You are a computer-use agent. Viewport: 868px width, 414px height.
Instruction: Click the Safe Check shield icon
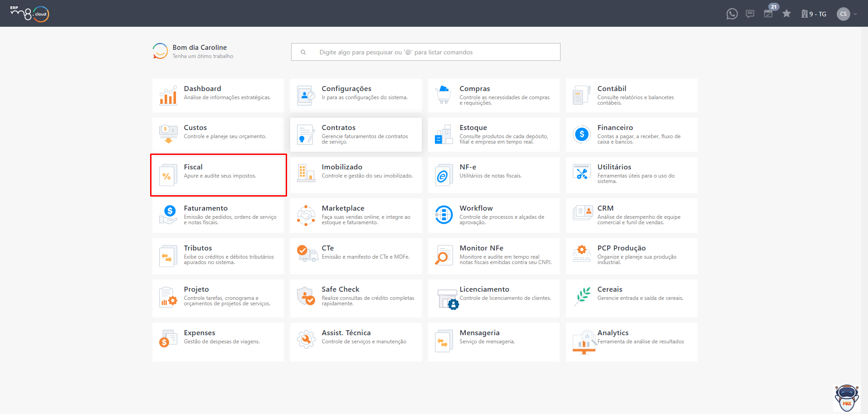click(x=306, y=296)
